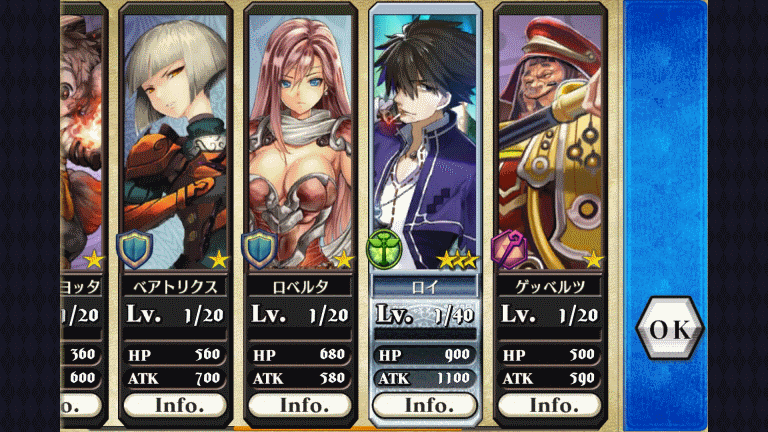Open Info for ベアトリクス

(175, 405)
